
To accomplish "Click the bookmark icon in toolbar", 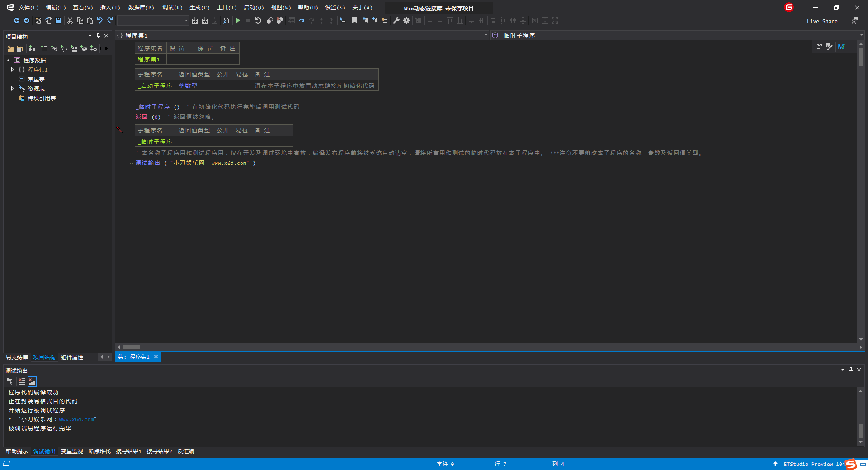I will point(354,20).
